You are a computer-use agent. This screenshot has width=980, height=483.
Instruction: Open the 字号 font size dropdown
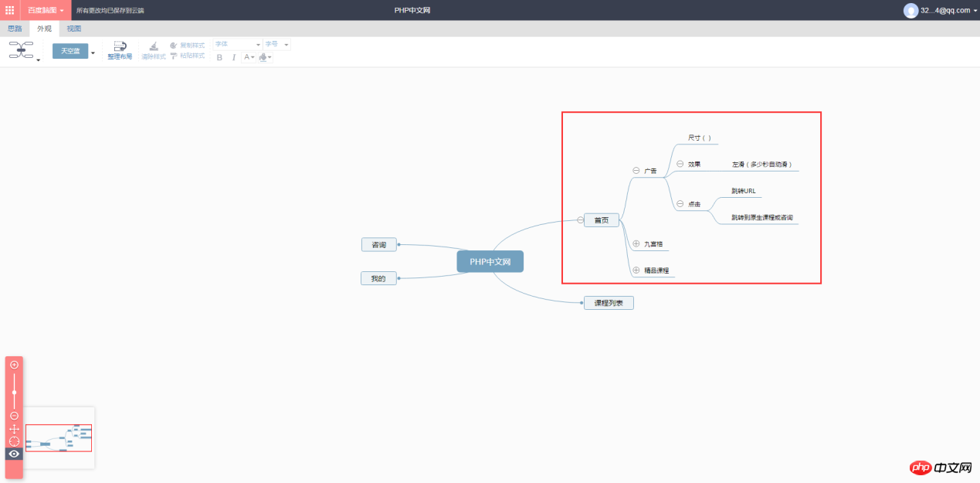(276, 44)
